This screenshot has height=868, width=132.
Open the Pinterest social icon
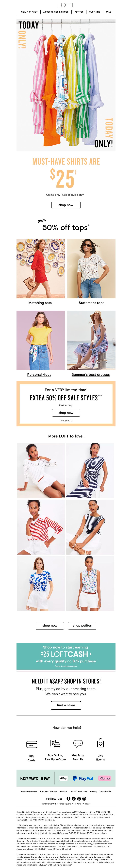[x=79, y=799]
